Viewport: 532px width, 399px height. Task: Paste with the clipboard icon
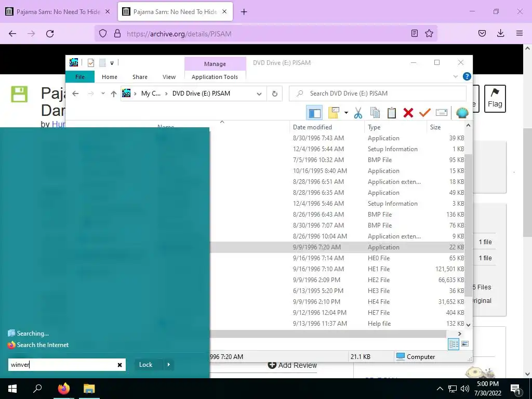tap(392, 113)
